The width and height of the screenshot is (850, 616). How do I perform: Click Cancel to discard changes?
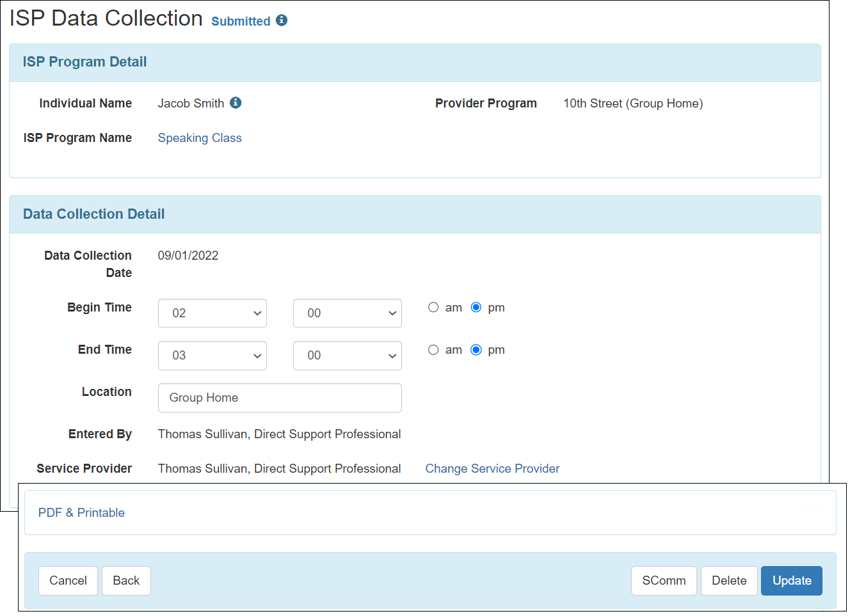point(68,580)
